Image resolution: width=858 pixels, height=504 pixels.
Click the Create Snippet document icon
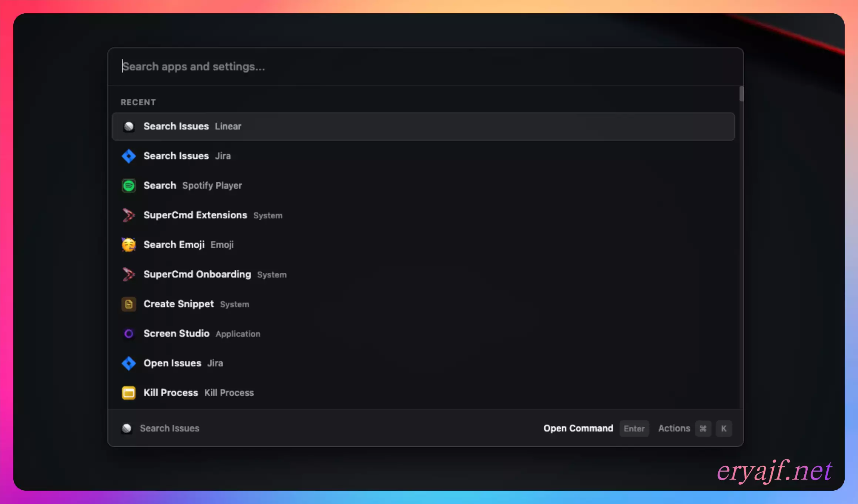click(x=129, y=304)
